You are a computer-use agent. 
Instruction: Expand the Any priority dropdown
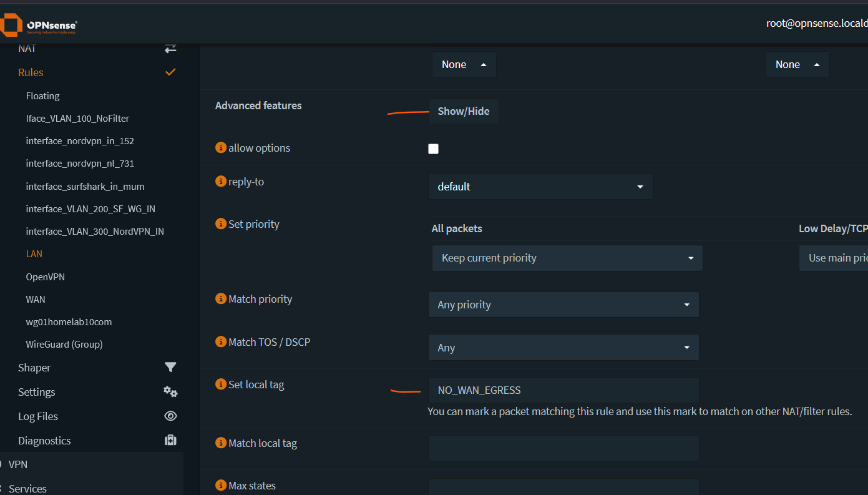pyautogui.click(x=563, y=305)
